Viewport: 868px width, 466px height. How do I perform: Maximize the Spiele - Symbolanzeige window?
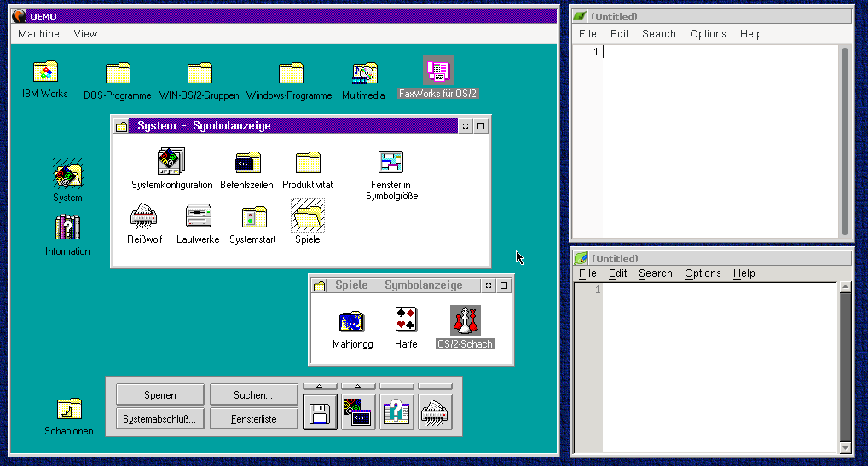(x=504, y=285)
